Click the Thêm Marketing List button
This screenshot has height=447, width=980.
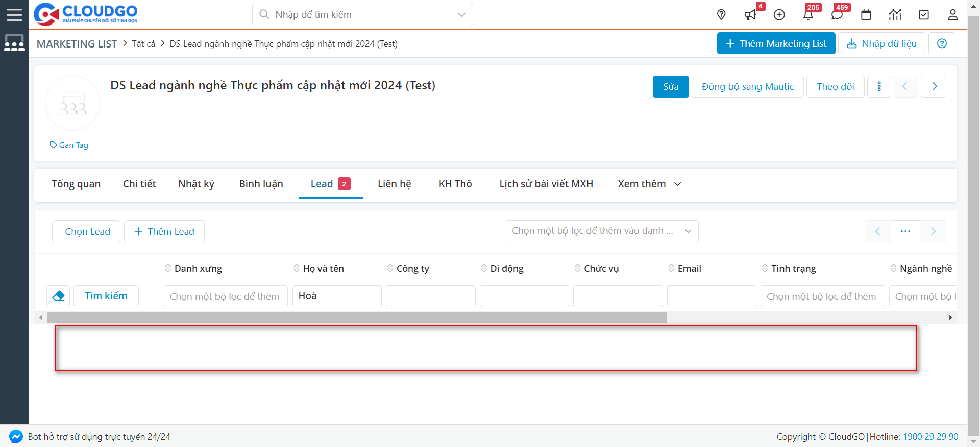776,43
